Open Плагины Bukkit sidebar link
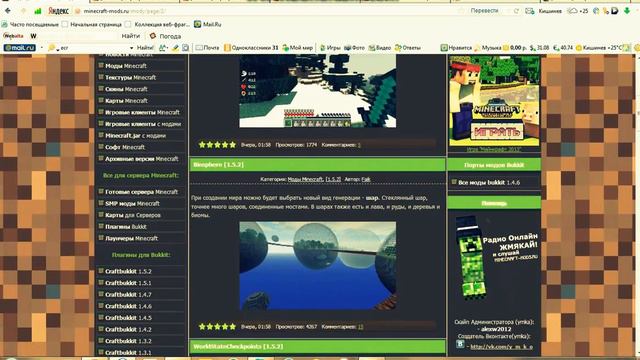 click(x=126, y=227)
